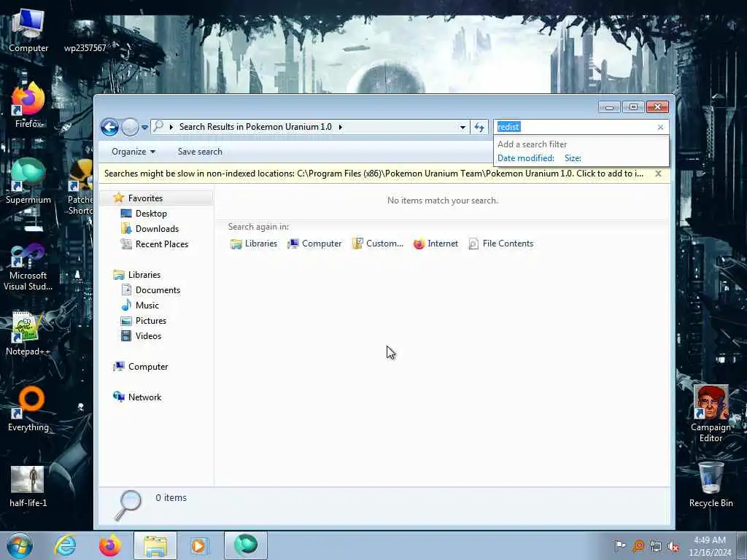Viewport: 747px width, 560px height.
Task: Select Firefox desktop shortcut
Action: [x=28, y=106]
